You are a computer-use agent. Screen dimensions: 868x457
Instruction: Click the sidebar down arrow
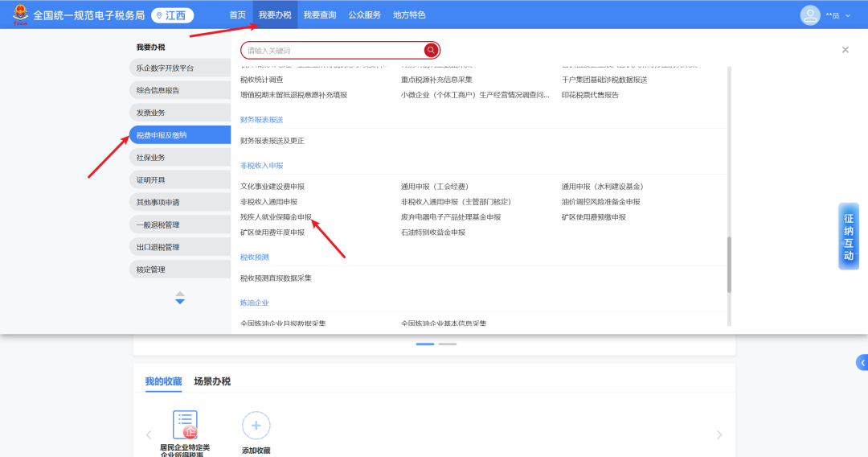[x=180, y=302]
